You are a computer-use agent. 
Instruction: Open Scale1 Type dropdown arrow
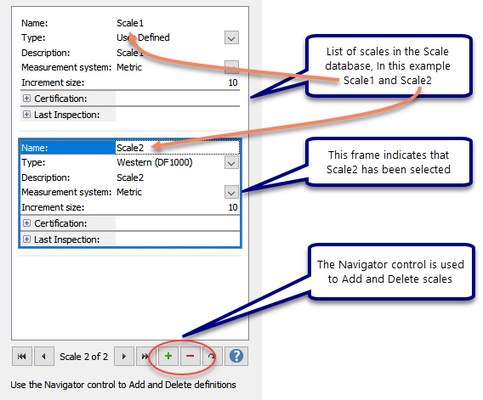(x=231, y=38)
